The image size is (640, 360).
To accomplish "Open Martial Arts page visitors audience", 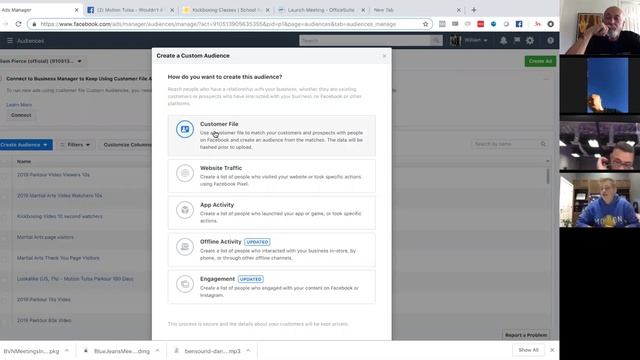I will [45, 237].
